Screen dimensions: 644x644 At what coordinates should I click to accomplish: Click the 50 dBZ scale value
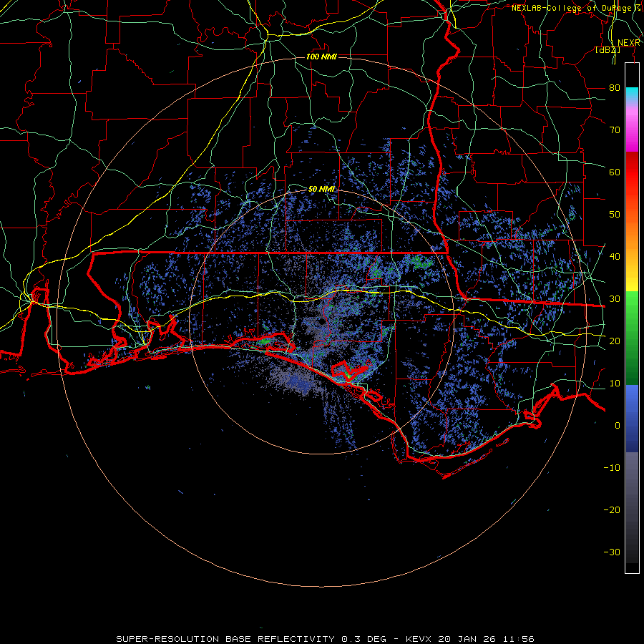click(x=615, y=215)
